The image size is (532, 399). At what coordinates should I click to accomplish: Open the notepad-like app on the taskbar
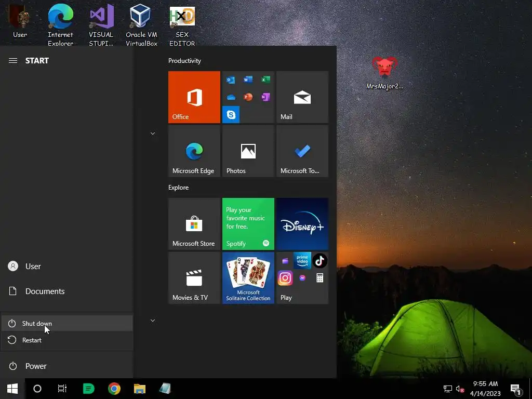[x=165, y=389]
